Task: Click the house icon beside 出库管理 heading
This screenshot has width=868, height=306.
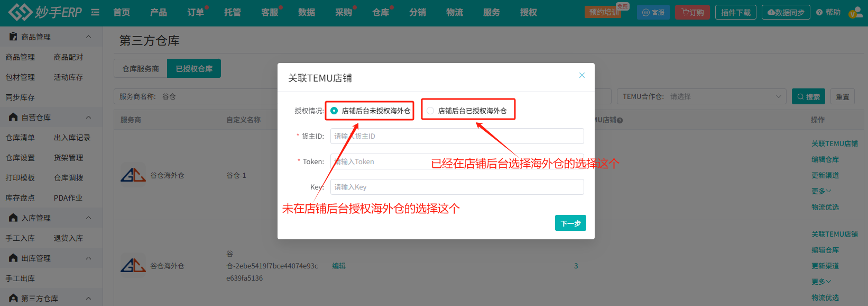Action: coord(13,258)
